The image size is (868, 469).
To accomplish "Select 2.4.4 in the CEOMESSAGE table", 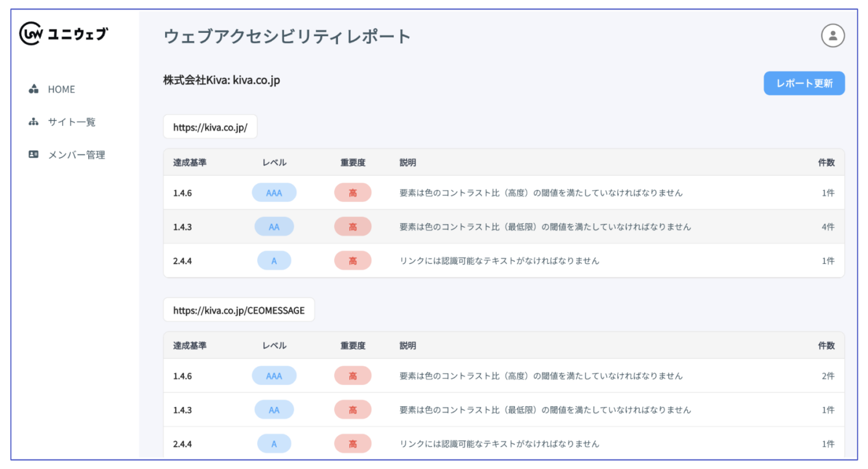I will (x=183, y=444).
